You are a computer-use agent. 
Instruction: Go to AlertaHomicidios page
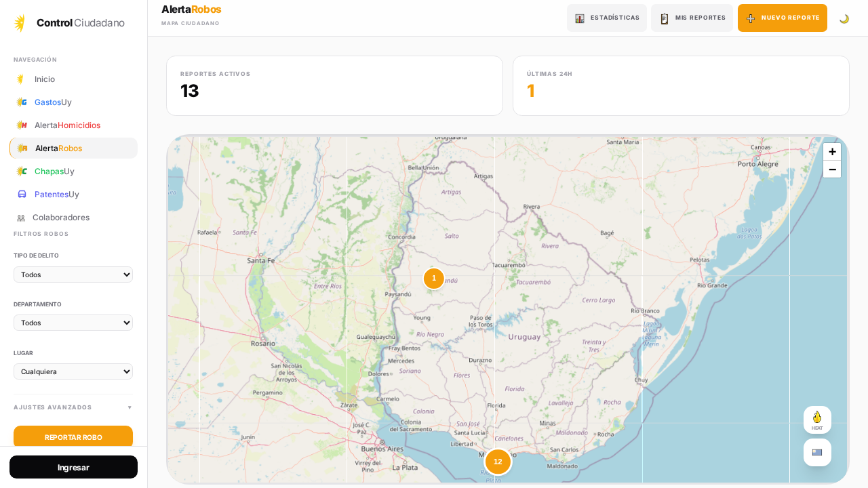pos(73,125)
